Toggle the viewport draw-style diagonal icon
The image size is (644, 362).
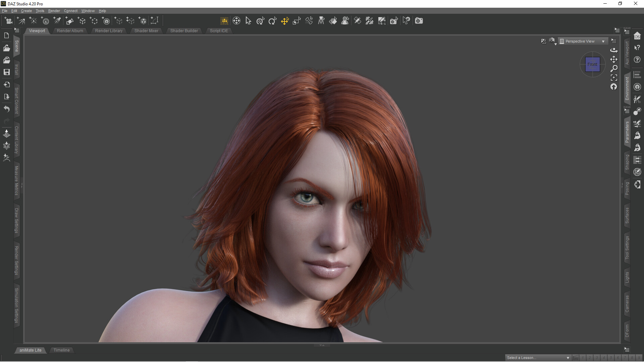click(x=543, y=41)
